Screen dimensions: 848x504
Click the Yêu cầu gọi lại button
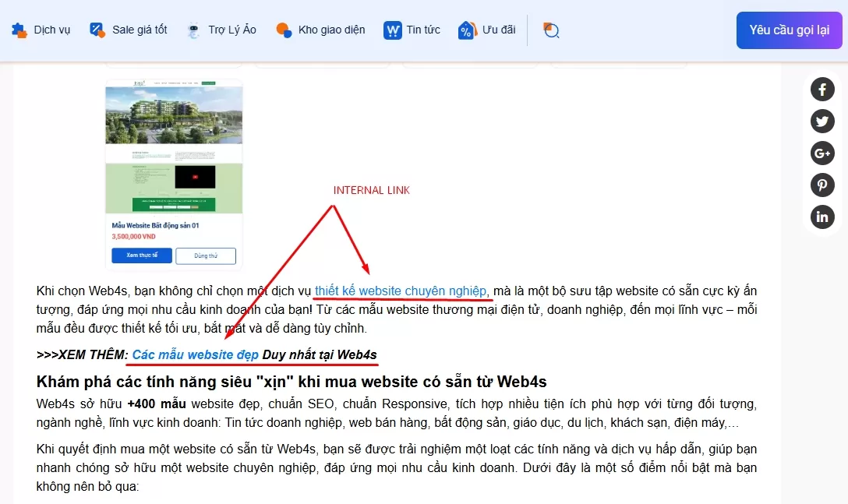click(x=789, y=30)
